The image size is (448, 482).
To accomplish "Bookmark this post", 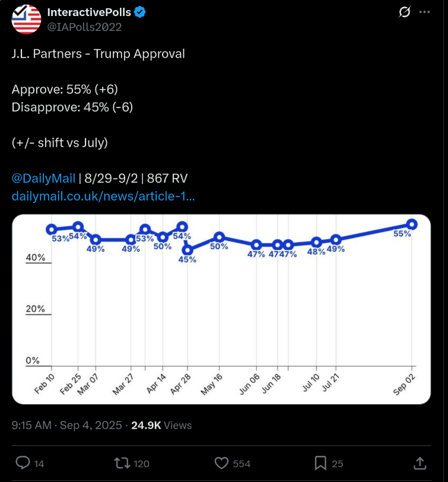I will (320, 463).
